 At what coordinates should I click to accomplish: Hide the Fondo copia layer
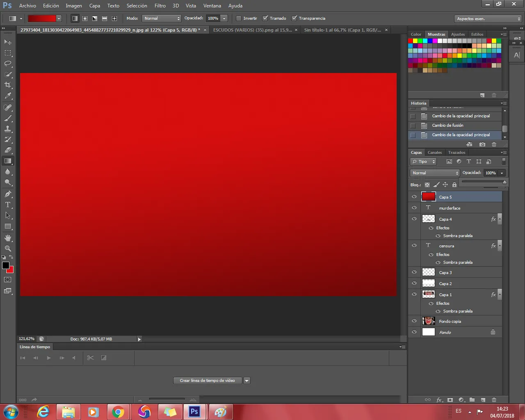[x=414, y=321]
